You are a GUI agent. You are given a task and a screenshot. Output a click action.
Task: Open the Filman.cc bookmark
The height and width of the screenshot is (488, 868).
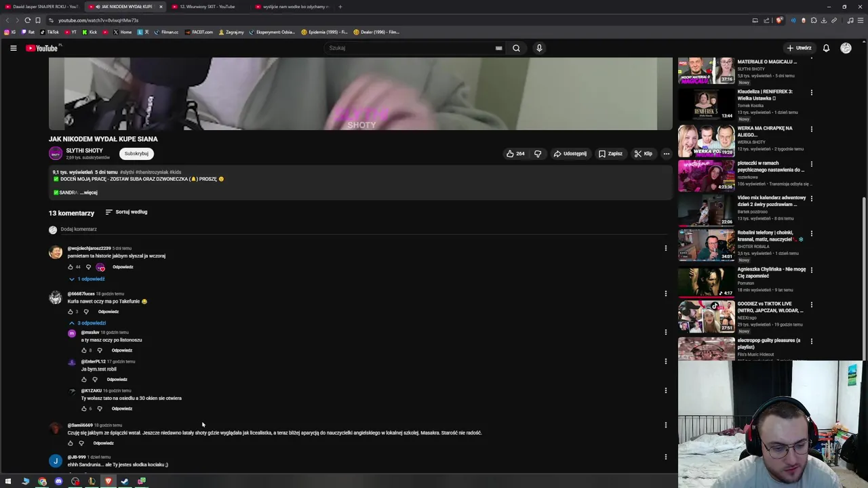coord(166,32)
